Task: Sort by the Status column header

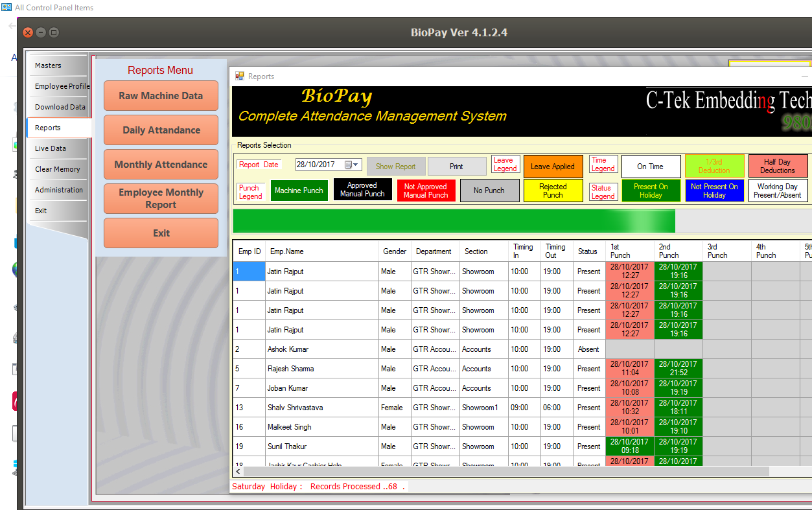Action: pos(590,251)
